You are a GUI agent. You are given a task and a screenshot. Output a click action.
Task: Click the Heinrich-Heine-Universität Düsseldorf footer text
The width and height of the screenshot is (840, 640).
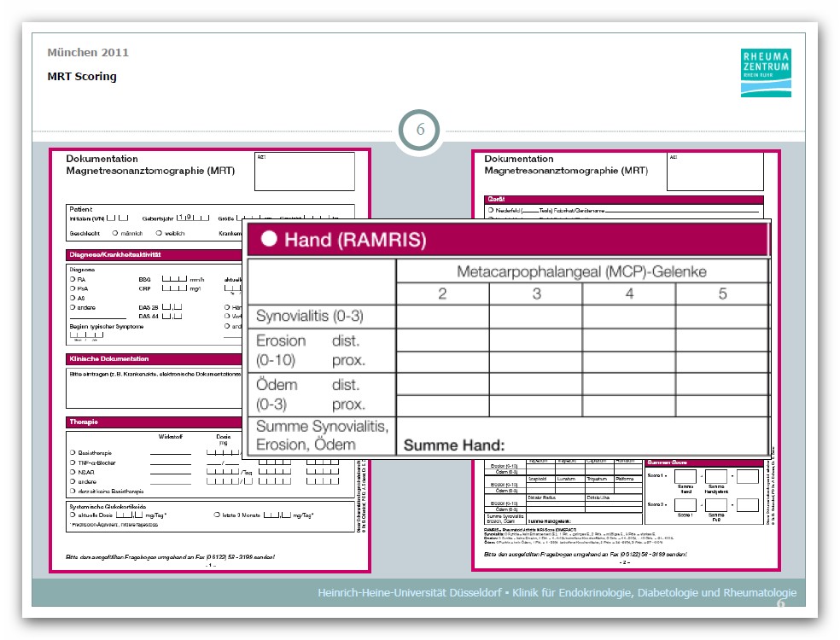pyautogui.click(x=557, y=592)
